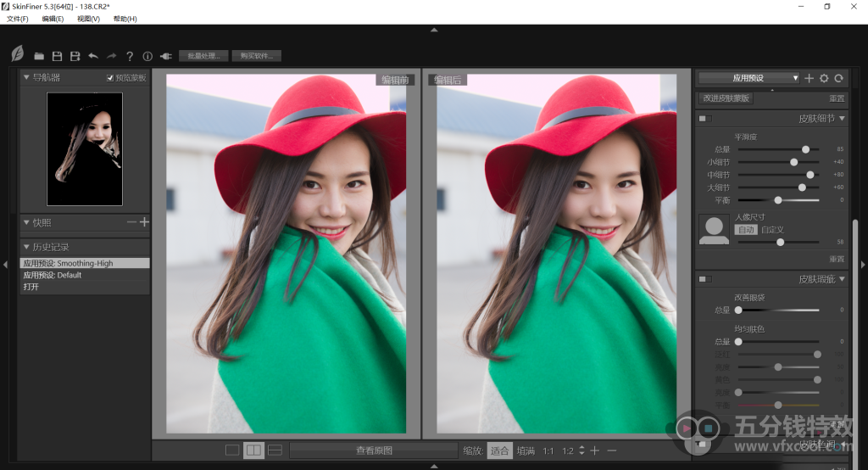868x470 pixels.
Task: Click the 编辑后 edited image preview
Action: click(x=556, y=254)
